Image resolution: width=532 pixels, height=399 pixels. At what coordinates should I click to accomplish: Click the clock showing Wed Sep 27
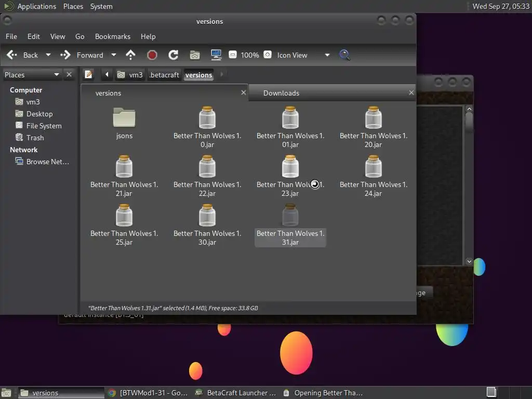[501, 6]
